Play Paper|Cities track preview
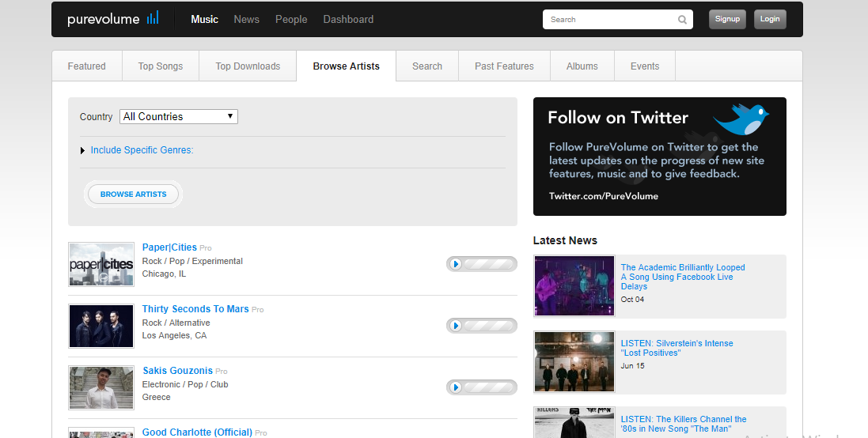 (456, 264)
